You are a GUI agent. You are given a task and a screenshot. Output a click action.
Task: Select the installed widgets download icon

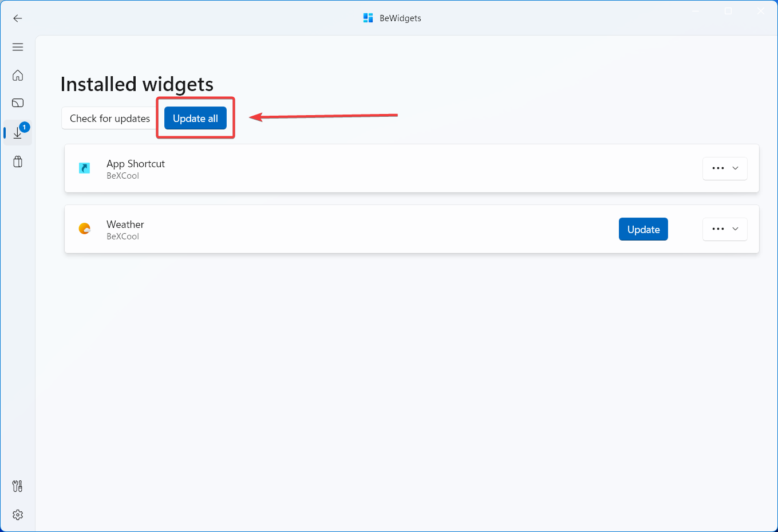pyautogui.click(x=18, y=133)
